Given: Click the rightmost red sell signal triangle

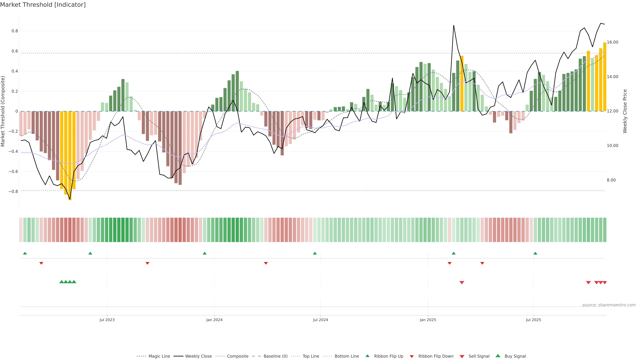Looking at the screenshot, I should pos(604,283).
